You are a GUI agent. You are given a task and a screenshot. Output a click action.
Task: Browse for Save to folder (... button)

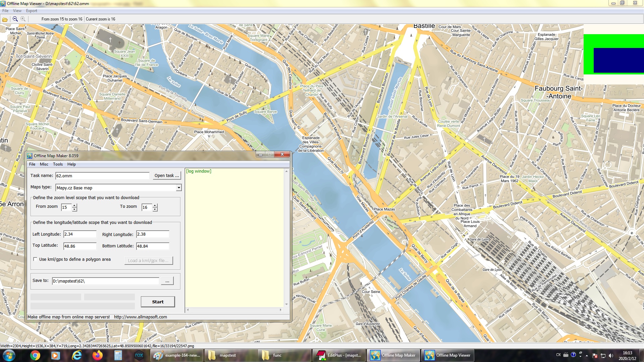point(167,281)
